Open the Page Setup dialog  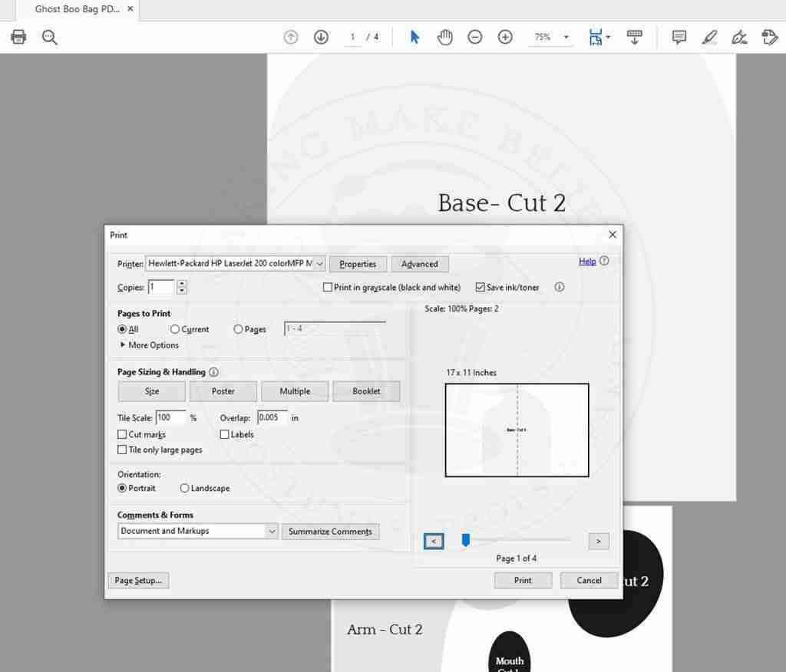pos(138,581)
